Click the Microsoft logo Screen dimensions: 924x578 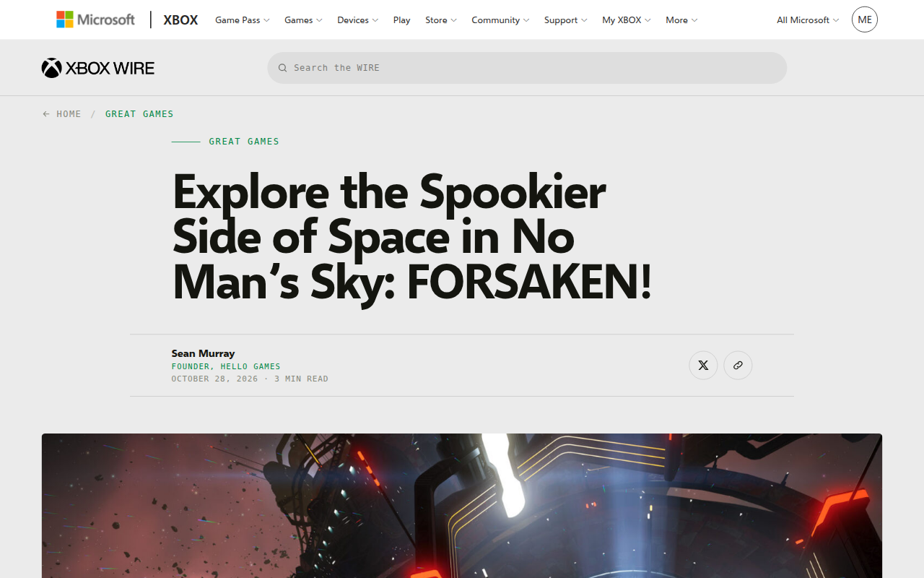pyautogui.click(x=95, y=20)
